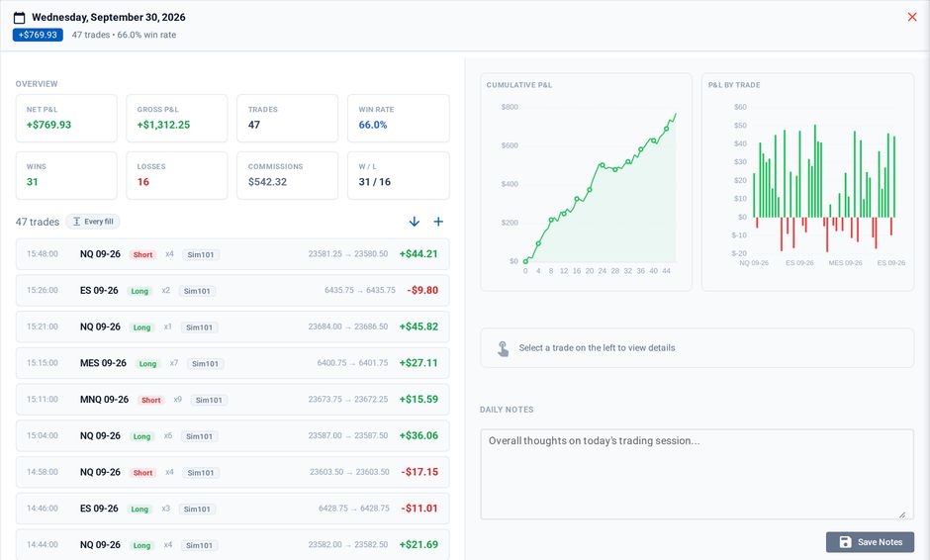
Task: Click the +$45.82 profit value
Action: click(418, 327)
